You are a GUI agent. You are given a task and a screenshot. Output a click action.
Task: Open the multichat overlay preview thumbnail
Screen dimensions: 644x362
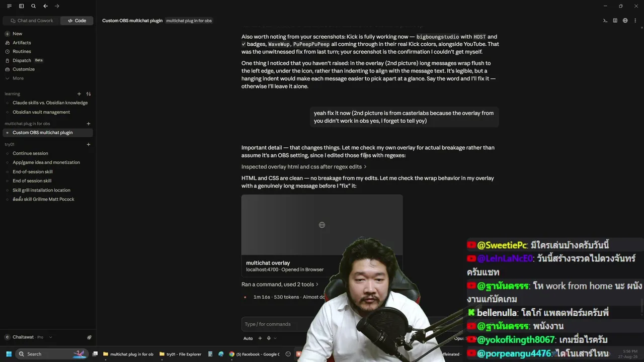point(322,225)
